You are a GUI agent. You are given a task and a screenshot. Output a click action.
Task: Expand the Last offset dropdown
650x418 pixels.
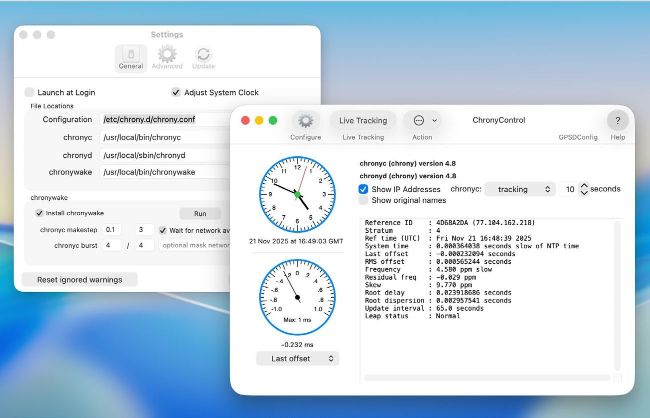pyautogui.click(x=297, y=358)
